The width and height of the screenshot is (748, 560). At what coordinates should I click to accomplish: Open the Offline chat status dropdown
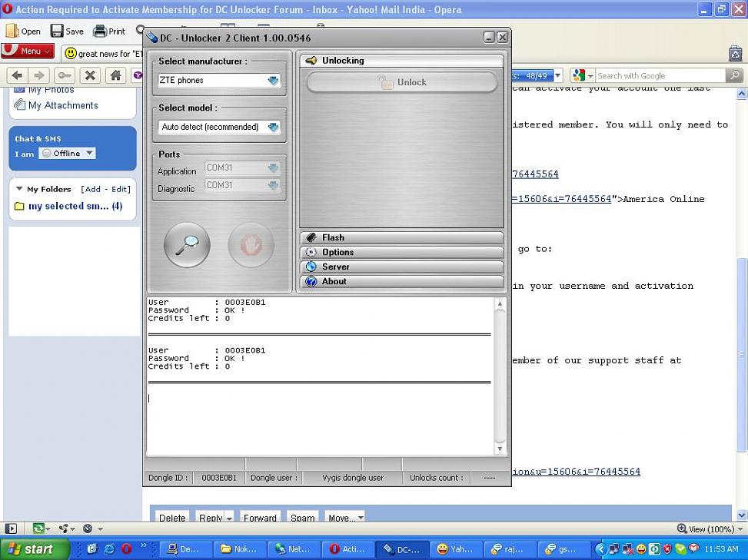point(67,154)
